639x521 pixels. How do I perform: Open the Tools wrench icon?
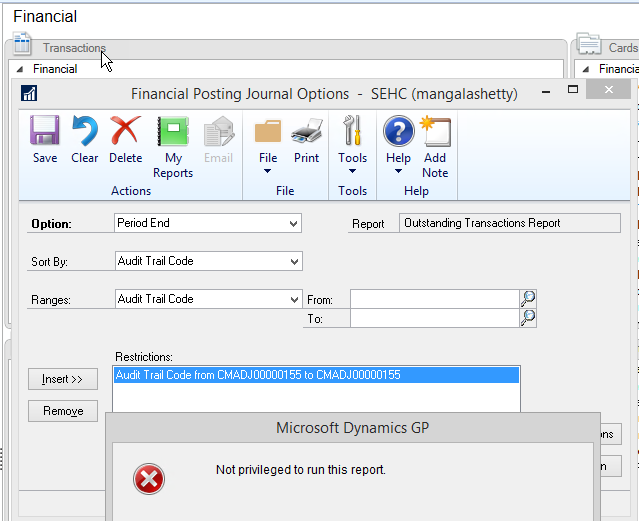[x=352, y=130]
